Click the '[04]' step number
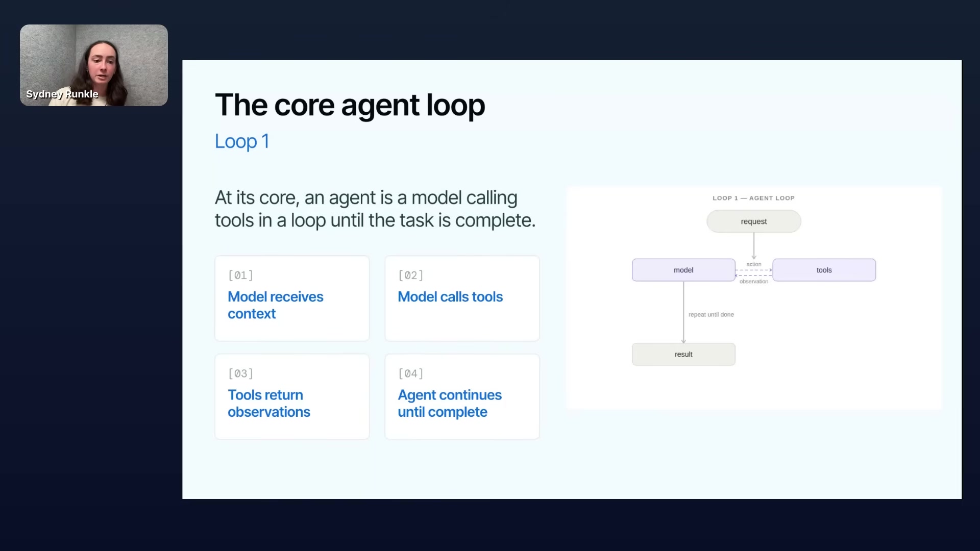 pyautogui.click(x=410, y=373)
